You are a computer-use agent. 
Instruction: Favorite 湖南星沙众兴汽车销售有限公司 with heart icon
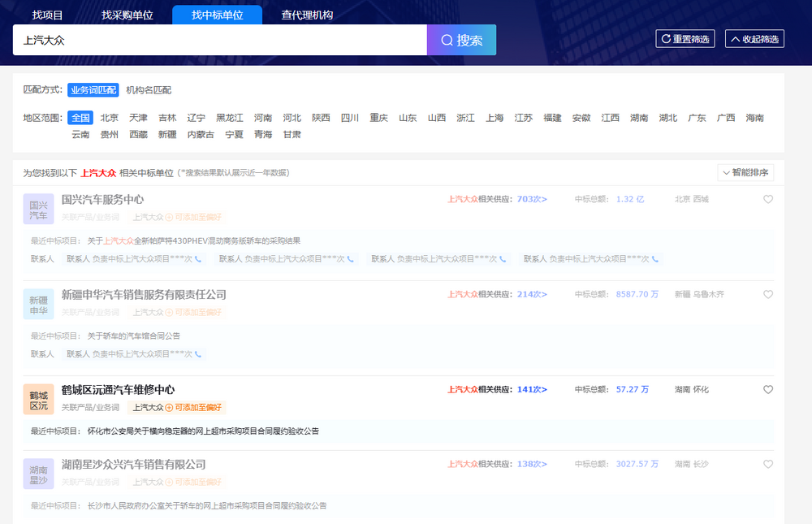click(x=768, y=464)
